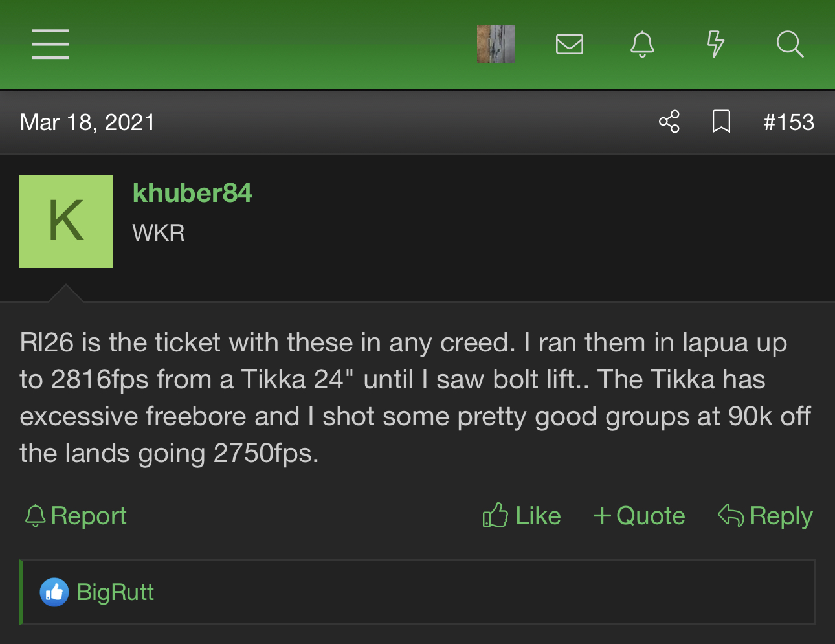Open BigRutt's profile from the likes bar
Screen dimensions: 835x644
coord(115,592)
